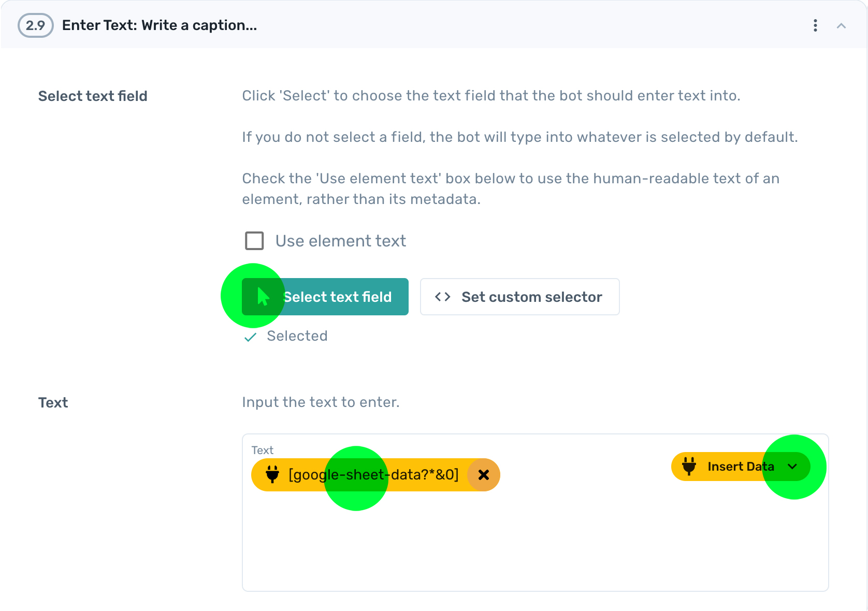Select the google-sheet-data orange token pill
The height and width of the screenshot is (611, 868).
tap(373, 474)
